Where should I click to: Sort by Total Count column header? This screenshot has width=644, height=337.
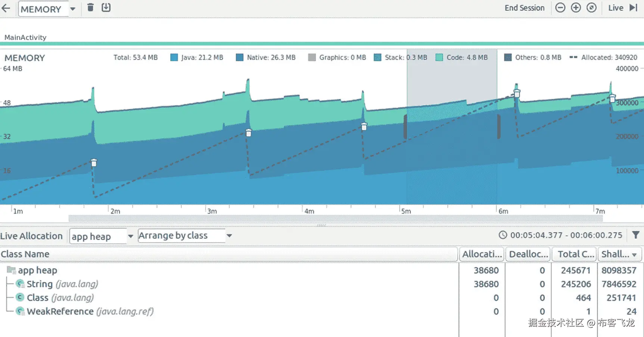point(574,254)
